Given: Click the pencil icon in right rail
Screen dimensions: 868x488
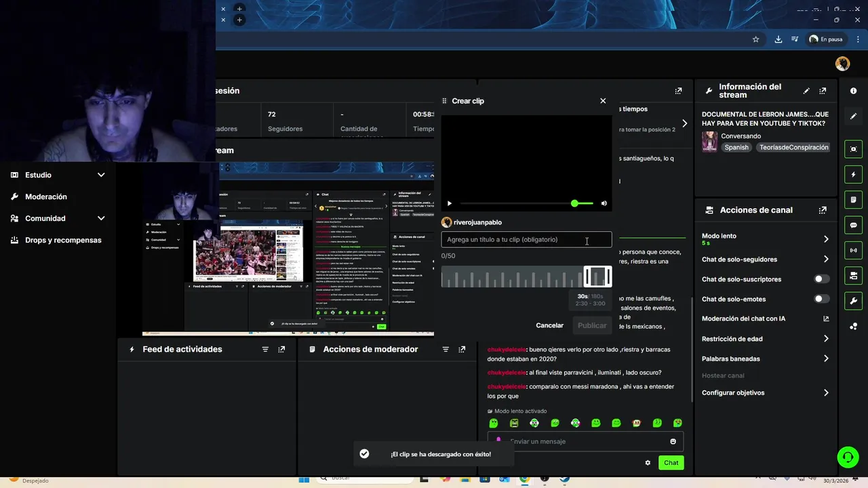Looking at the screenshot, I should point(853,116).
